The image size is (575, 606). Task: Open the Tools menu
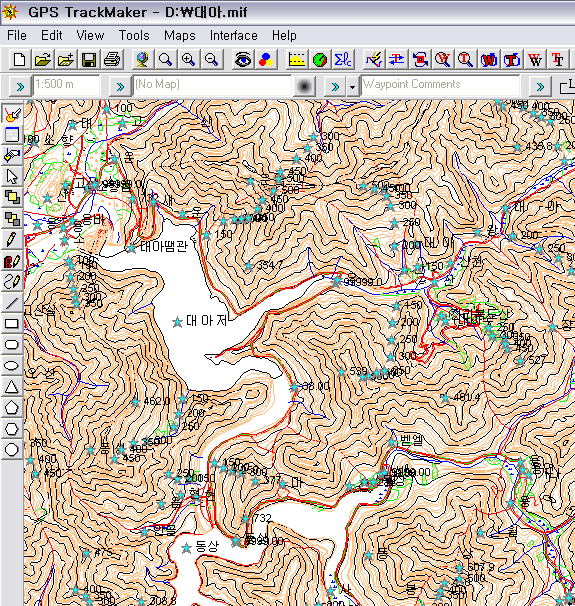point(134,36)
